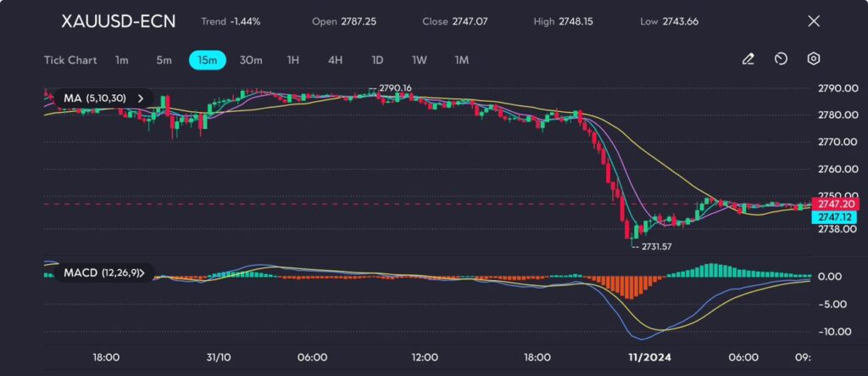This screenshot has width=868, height=376.
Task: Expand the MA (5,10,30) indicator chevron
Action: point(141,98)
